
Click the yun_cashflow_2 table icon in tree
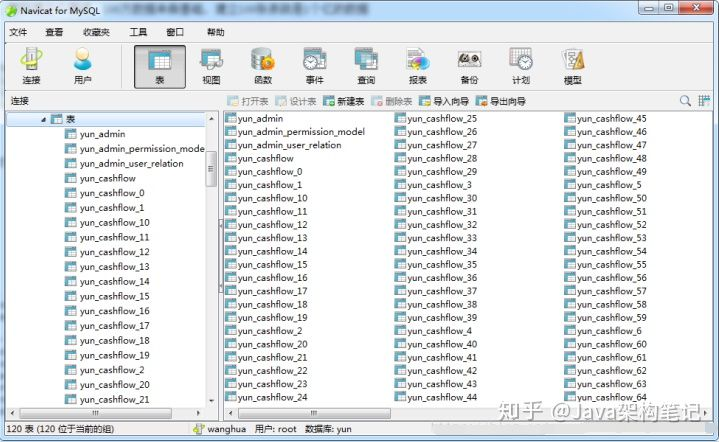pos(71,370)
